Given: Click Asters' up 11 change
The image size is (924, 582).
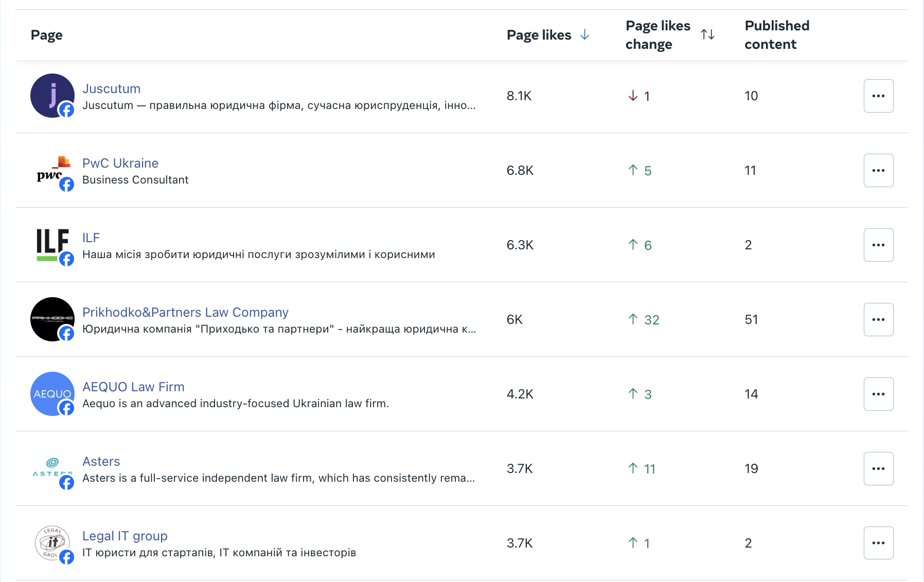Looking at the screenshot, I should click(x=642, y=469).
